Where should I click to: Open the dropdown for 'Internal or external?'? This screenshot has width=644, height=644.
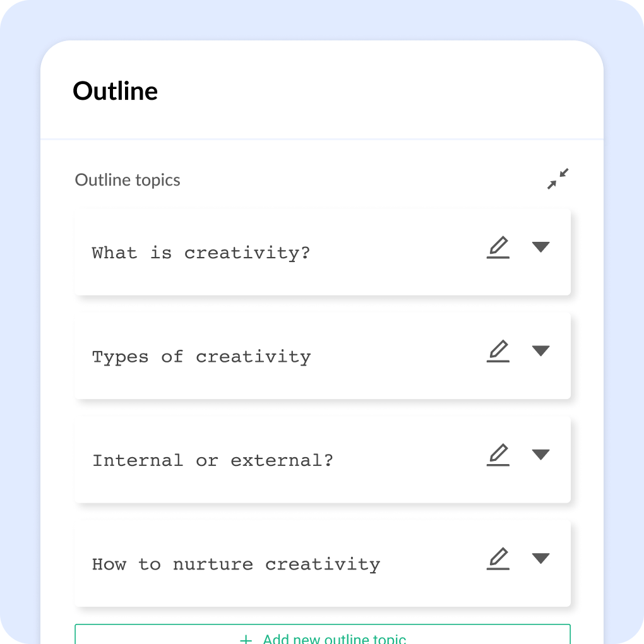click(x=541, y=455)
